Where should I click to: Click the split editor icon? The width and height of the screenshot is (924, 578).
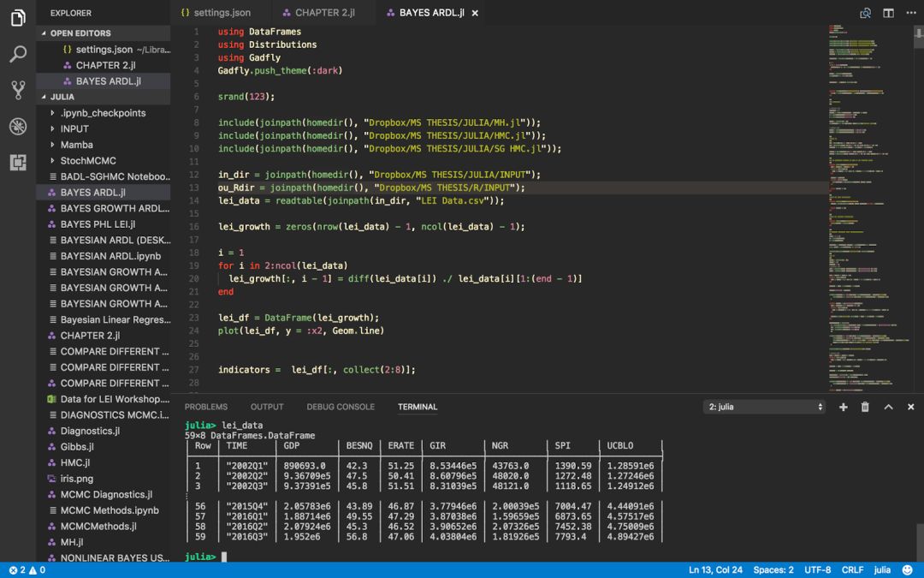coord(888,13)
